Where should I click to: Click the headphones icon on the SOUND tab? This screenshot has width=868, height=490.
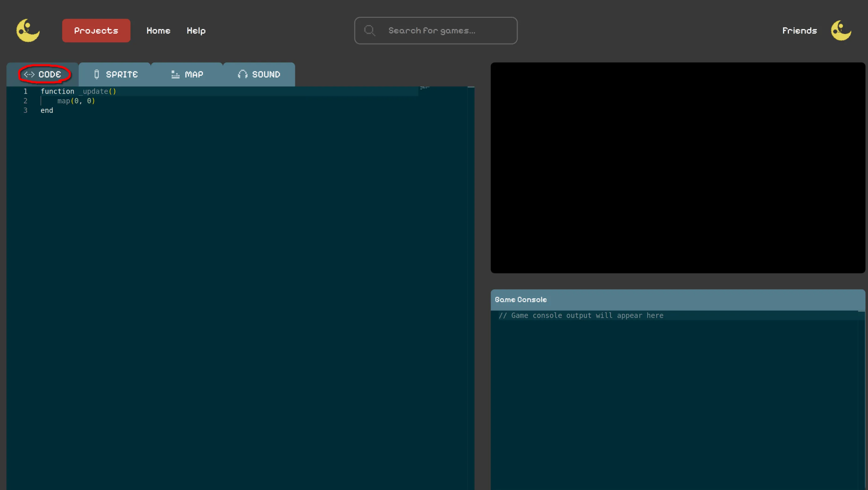243,74
